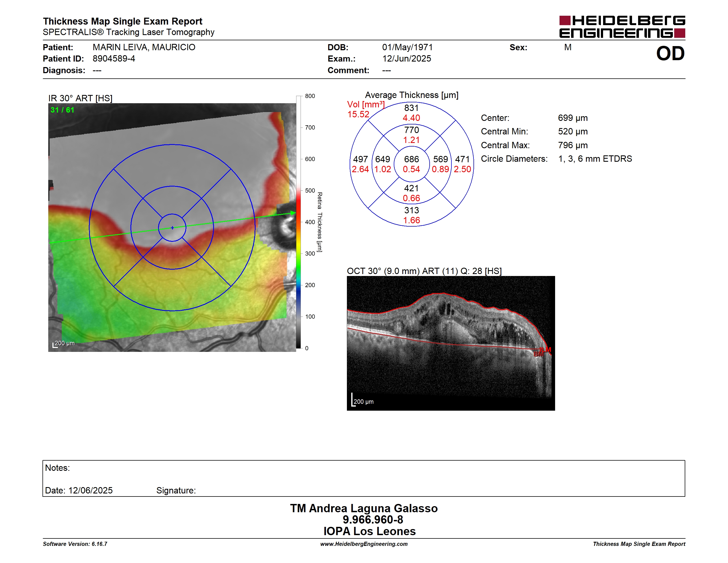728x563 pixels.
Task: Click outer inferior thickness 313
Action: coord(411,211)
